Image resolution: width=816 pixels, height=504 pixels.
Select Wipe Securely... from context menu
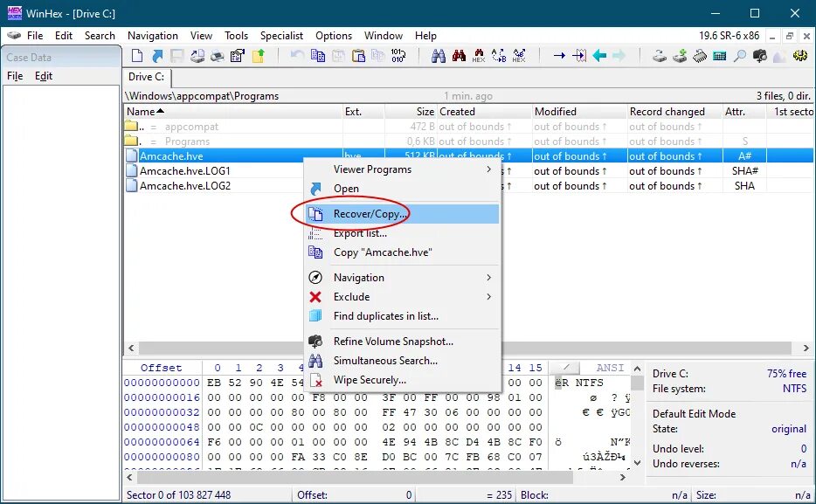(402, 380)
